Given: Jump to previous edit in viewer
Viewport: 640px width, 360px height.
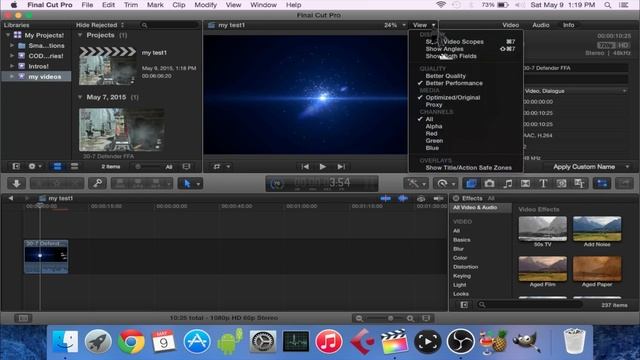Looking at the screenshot, I should [x=304, y=167].
